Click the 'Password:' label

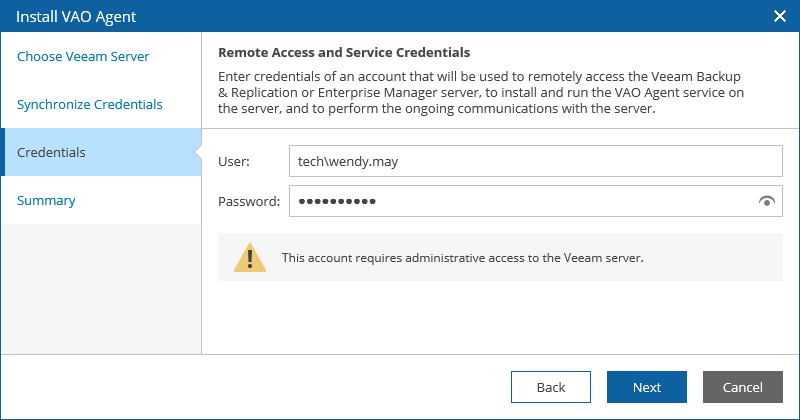(249, 201)
